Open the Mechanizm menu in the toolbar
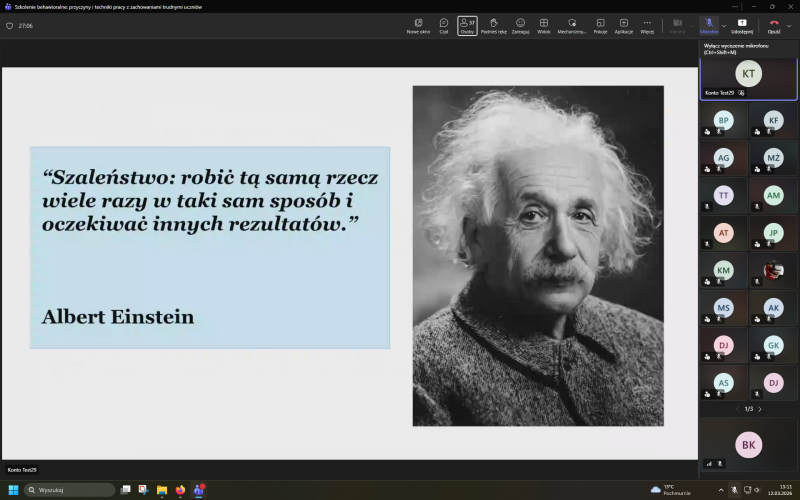The image size is (800, 500). pos(572,25)
